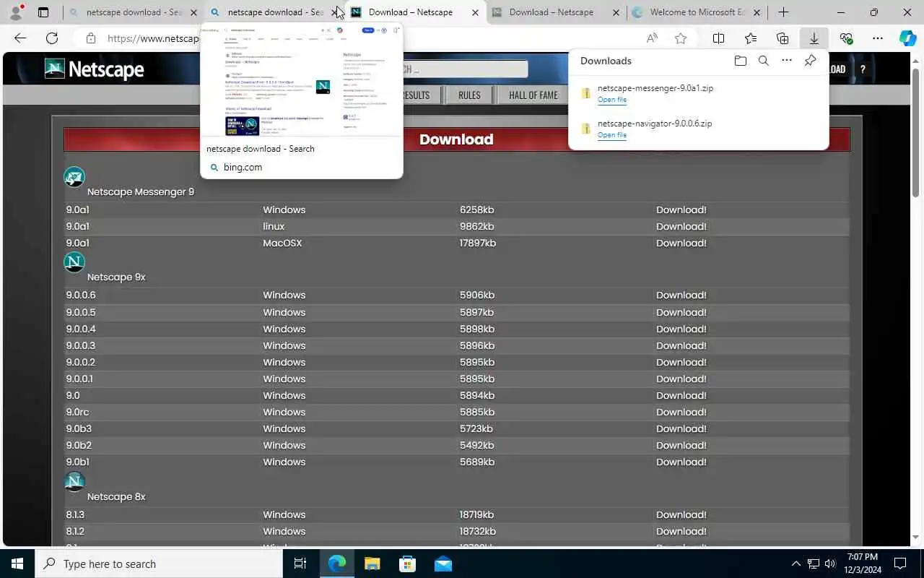Click the tab preview thumbnail of Bing search
This screenshot has width=924, height=578.
pyautogui.click(x=301, y=80)
